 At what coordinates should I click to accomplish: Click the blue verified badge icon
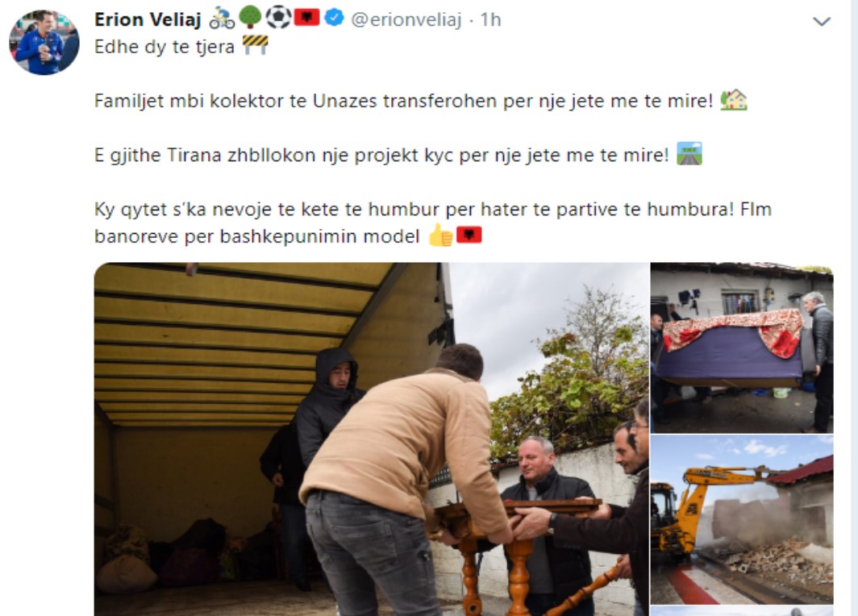(334, 18)
